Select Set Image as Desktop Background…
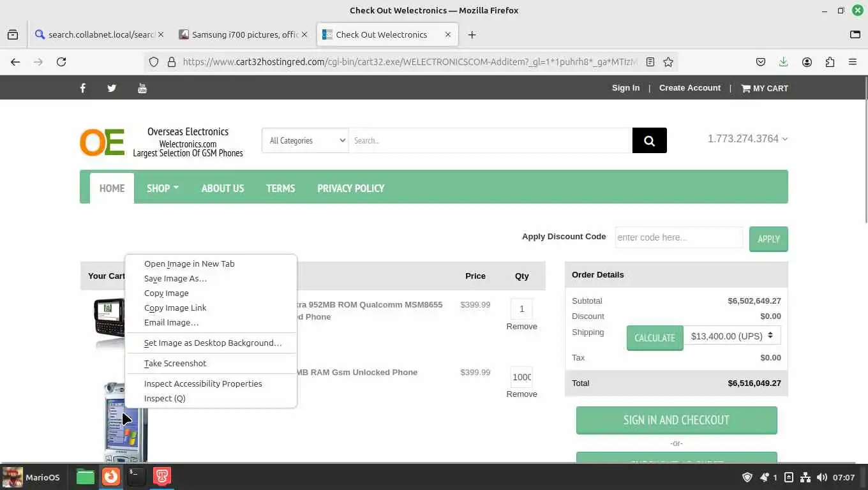Viewport: 868px width, 490px height. [211, 343]
